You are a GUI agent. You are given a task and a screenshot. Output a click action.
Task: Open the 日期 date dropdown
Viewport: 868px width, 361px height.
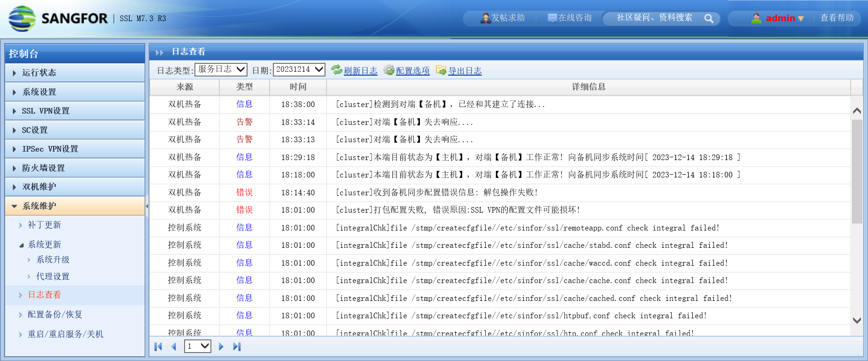coord(299,69)
